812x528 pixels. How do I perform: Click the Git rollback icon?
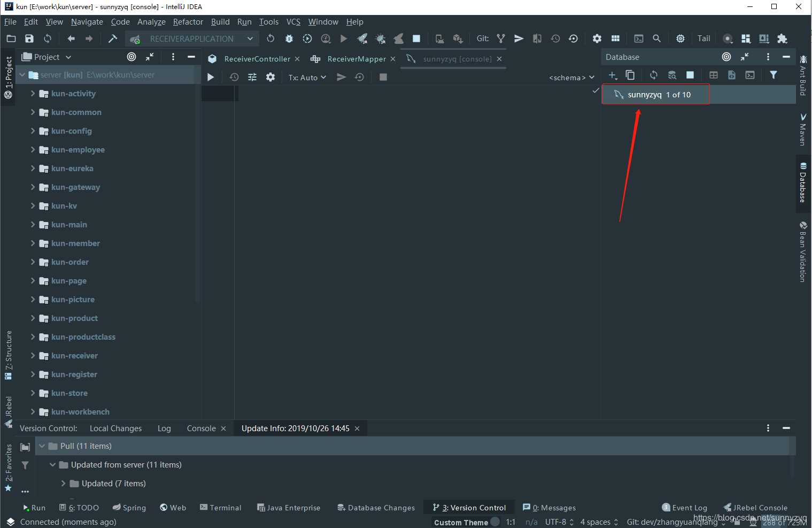pos(573,39)
